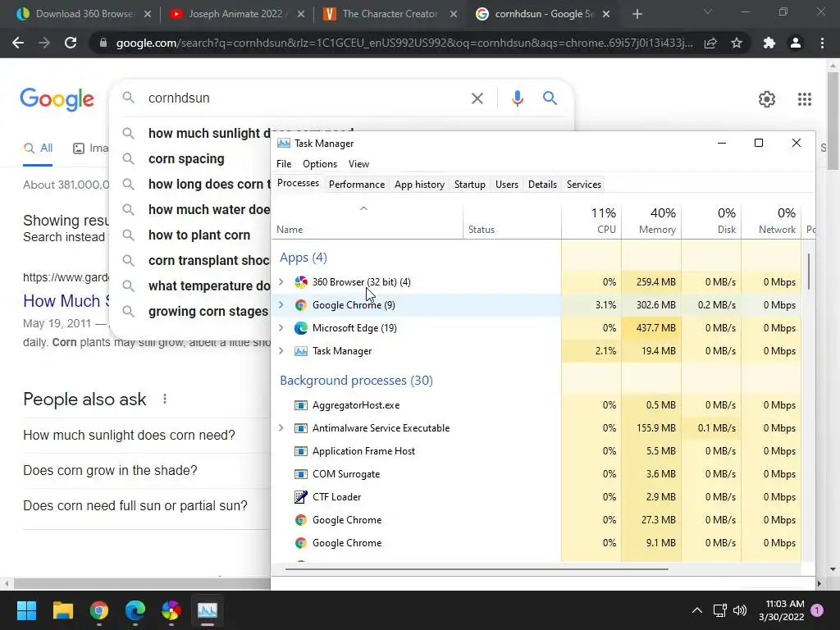The height and width of the screenshot is (630, 840).
Task: Click the blue Google search magnifier icon
Action: tap(550, 98)
